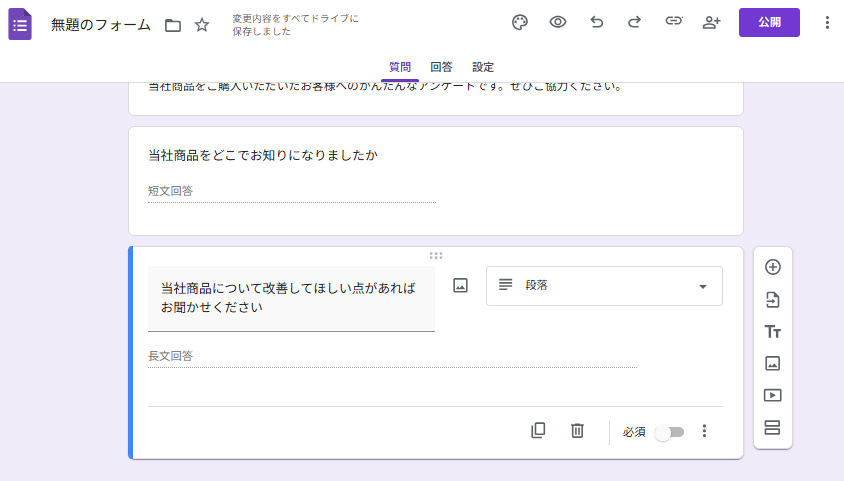The width and height of the screenshot is (844, 481).
Task: Preview the form with eye icon
Action: coord(558,23)
